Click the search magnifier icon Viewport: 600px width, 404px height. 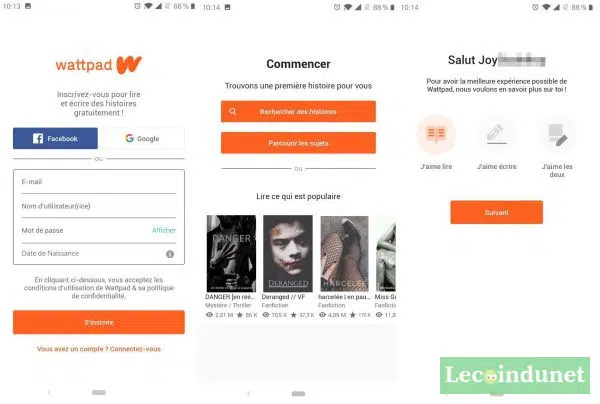pyautogui.click(x=232, y=111)
